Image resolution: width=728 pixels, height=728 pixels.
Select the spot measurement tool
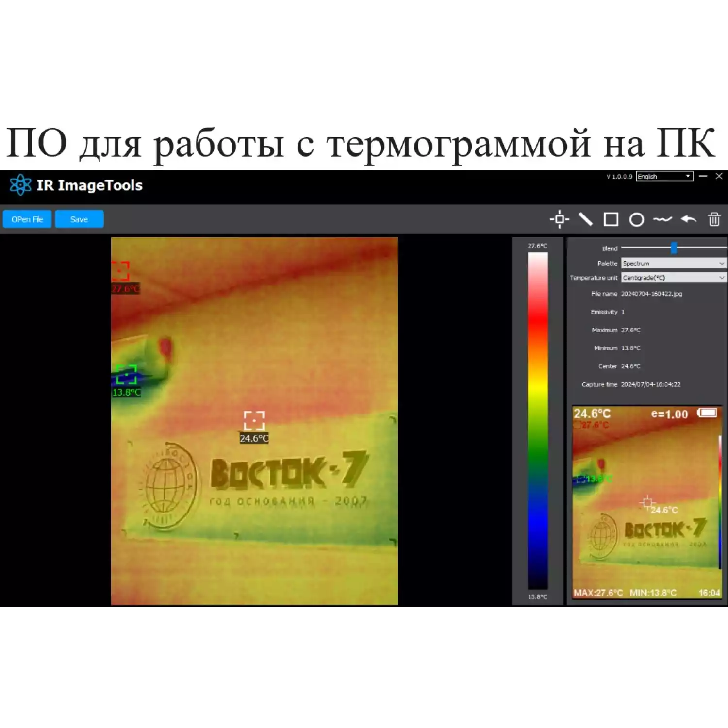click(560, 219)
